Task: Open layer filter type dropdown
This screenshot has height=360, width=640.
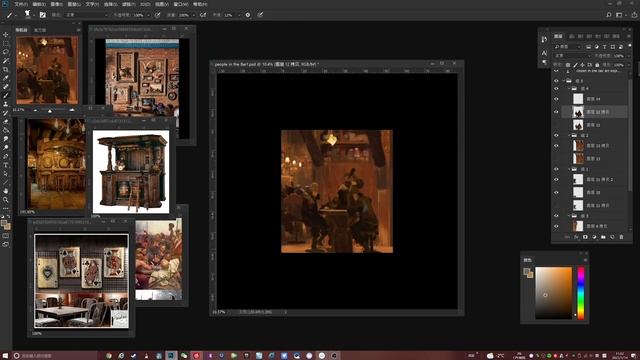Action: (568, 47)
